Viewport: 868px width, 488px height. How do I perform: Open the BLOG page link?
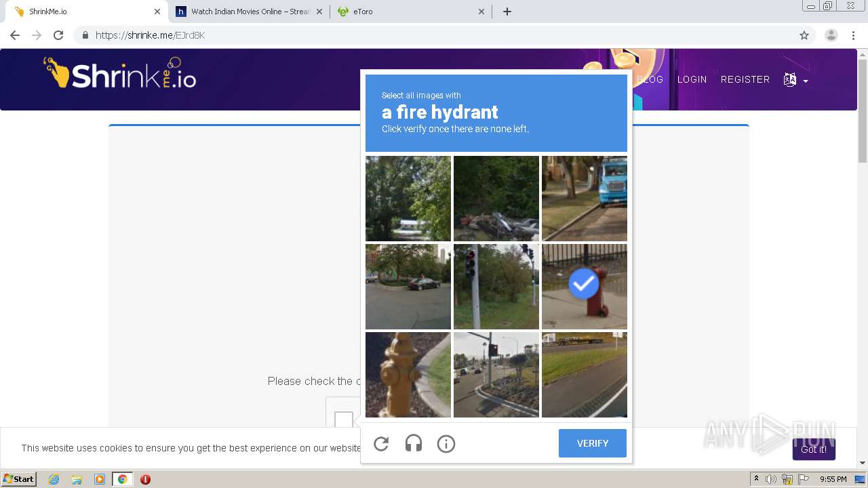pos(650,79)
